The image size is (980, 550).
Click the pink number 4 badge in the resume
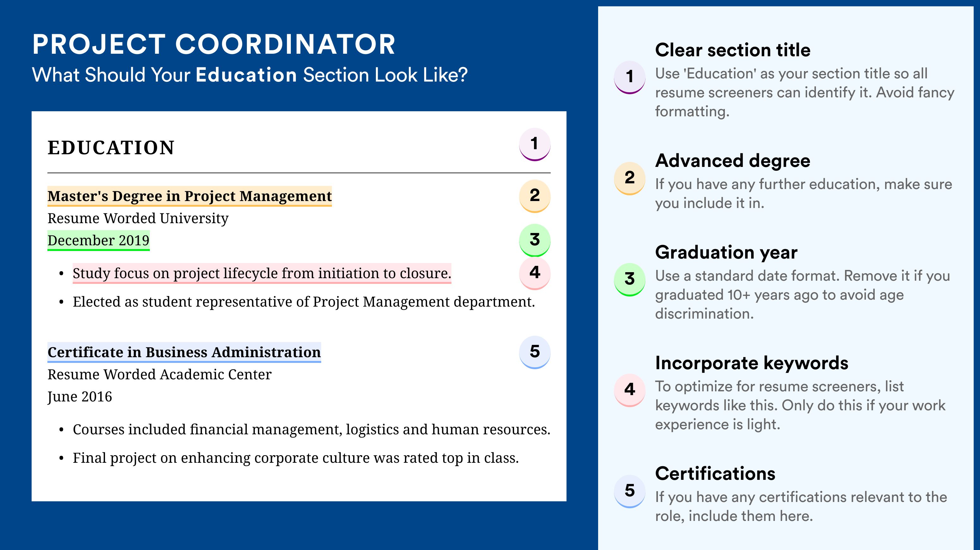535,273
